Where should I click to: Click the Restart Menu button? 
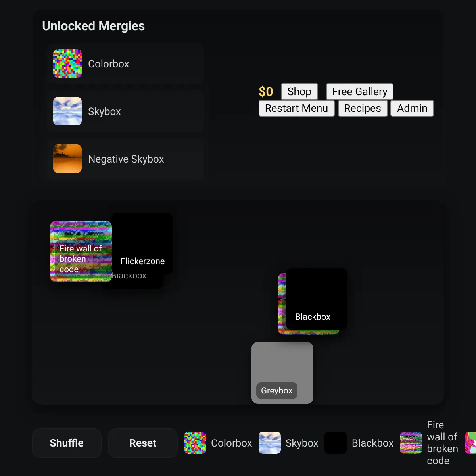[296, 108]
